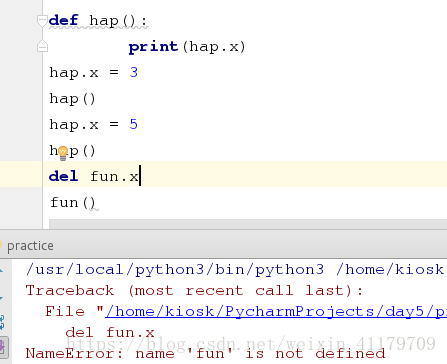447x364 pixels.
Task: Click 'Traceback (most recent call last):' text
Action: point(194,290)
